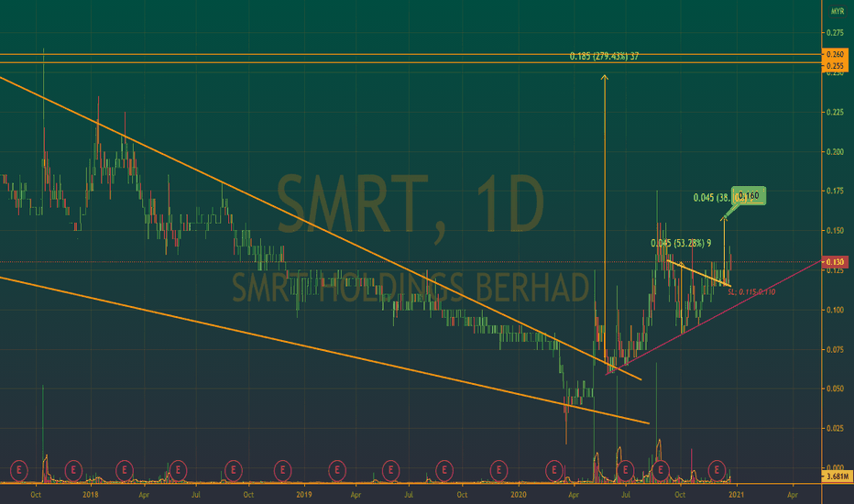Image resolution: width=854 pixels, height=504 pixels.
Task: Select the 0.260 orange price label
Action: 835,54
